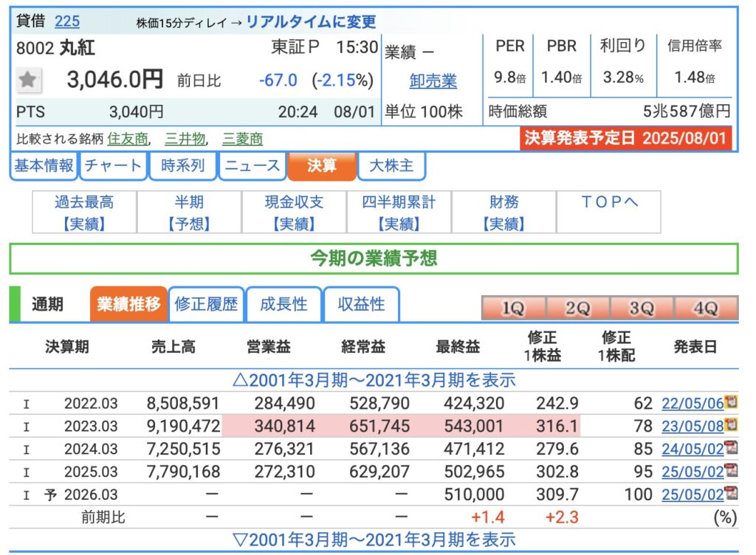Viewport: 756px width, 555px height.
Task: Expand upper △2001年3月期〜2021年3月期を表示
Action: 374,380
